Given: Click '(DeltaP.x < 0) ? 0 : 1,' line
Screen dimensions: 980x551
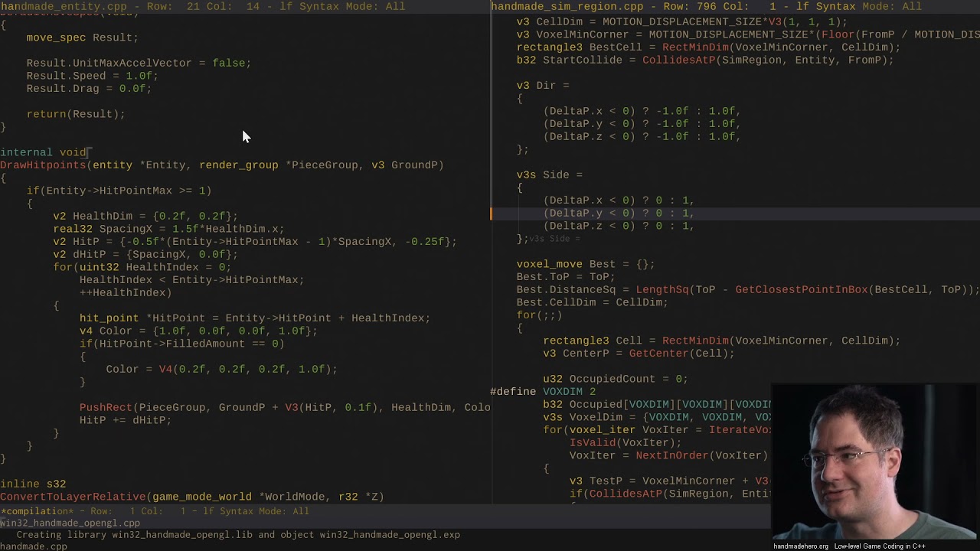Looking at the screenshot, I should click(x=619, y=201).
